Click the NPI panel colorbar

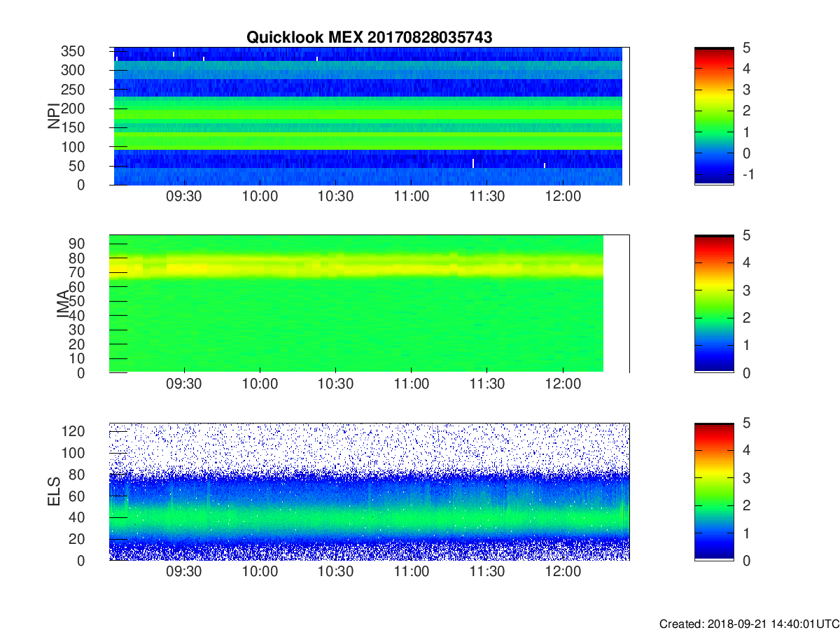pyautogui.click(x=714, y=116)
